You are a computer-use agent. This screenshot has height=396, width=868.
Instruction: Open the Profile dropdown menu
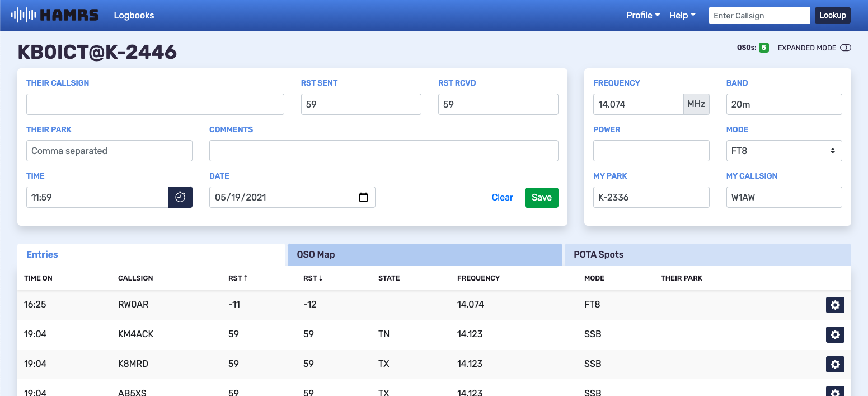tap(642, 15)
